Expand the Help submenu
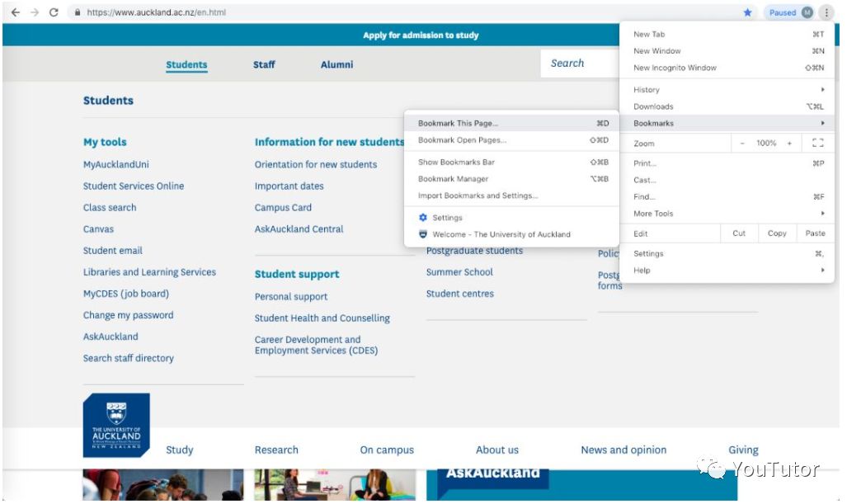Viewport: 847px width, 504px height. (727, 270)
